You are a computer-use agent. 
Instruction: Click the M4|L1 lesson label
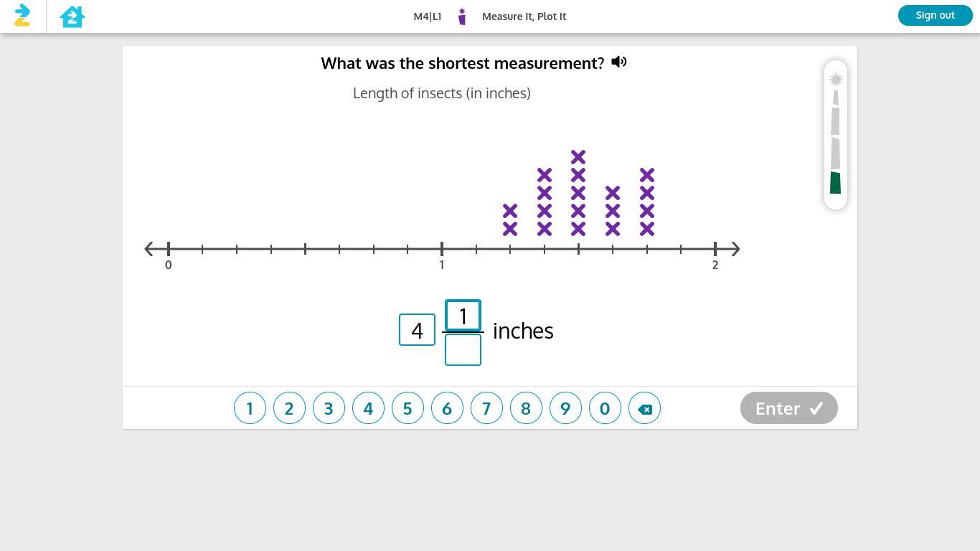pyautogui.click(x=428, y=17)
